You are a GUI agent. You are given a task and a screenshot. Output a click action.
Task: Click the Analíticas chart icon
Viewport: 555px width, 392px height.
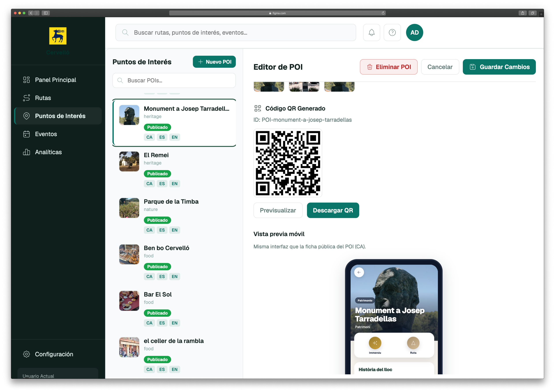click(x=26, y=152)
